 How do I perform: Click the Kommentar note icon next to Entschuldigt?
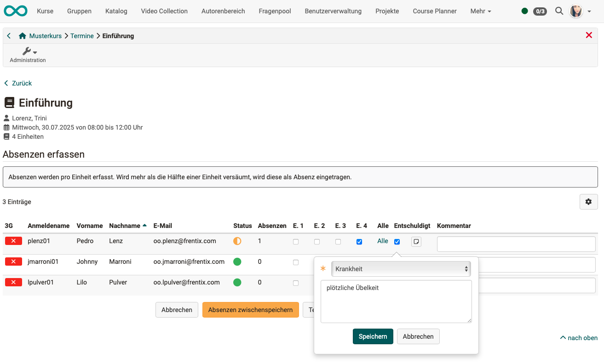click(416, 241)
